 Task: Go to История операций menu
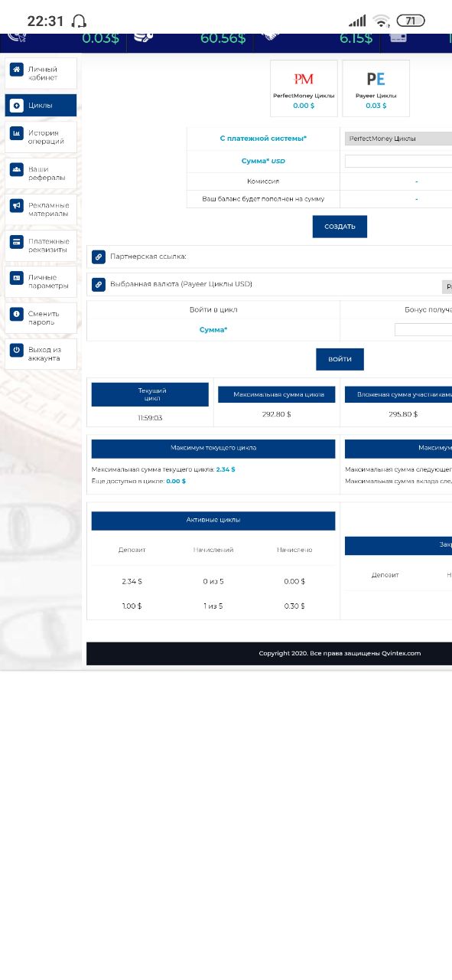[41, 137]
